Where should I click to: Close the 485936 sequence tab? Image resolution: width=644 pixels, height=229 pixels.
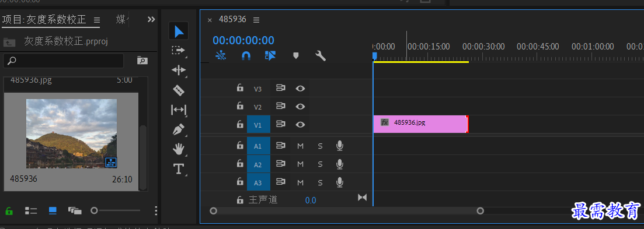coord(210,20)
